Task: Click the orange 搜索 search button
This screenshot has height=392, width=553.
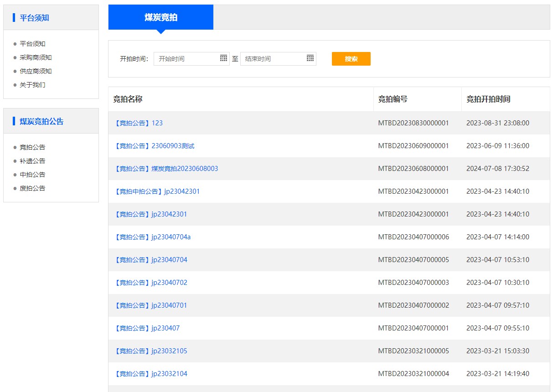Action: pos(351,58)
